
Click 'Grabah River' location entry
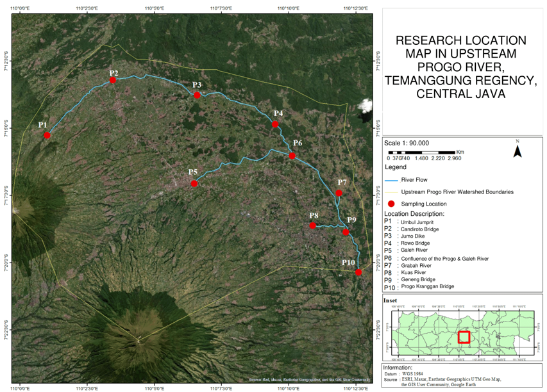[x=416, y=266]
